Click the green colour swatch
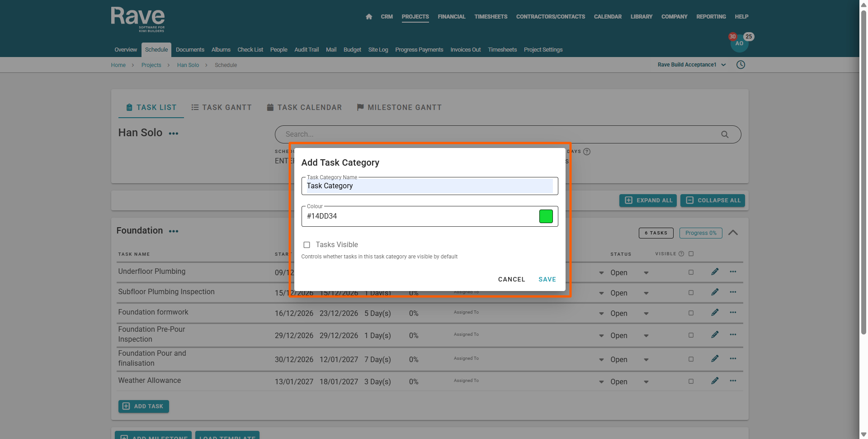 click(x=546, y=216)
